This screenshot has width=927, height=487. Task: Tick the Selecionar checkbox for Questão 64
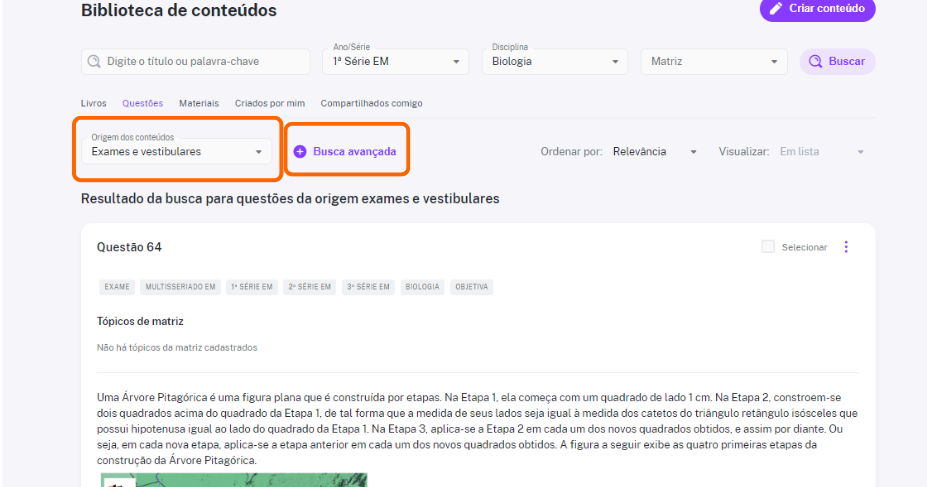(768, 246)
